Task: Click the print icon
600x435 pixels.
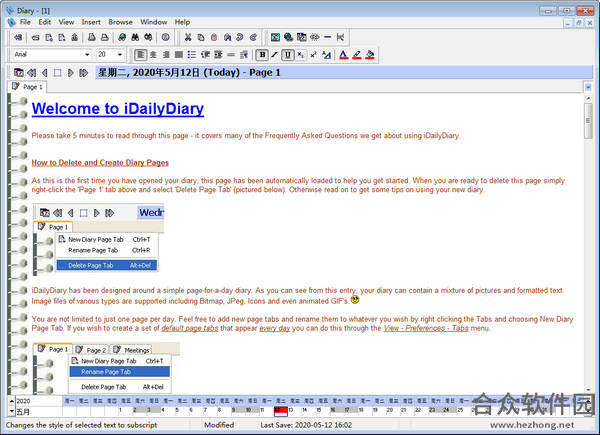Action: click(104, 37)
